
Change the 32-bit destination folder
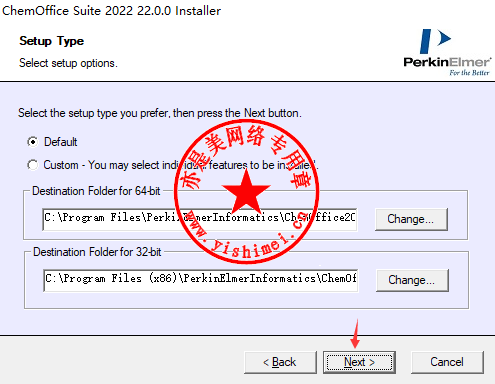point(412,280)
